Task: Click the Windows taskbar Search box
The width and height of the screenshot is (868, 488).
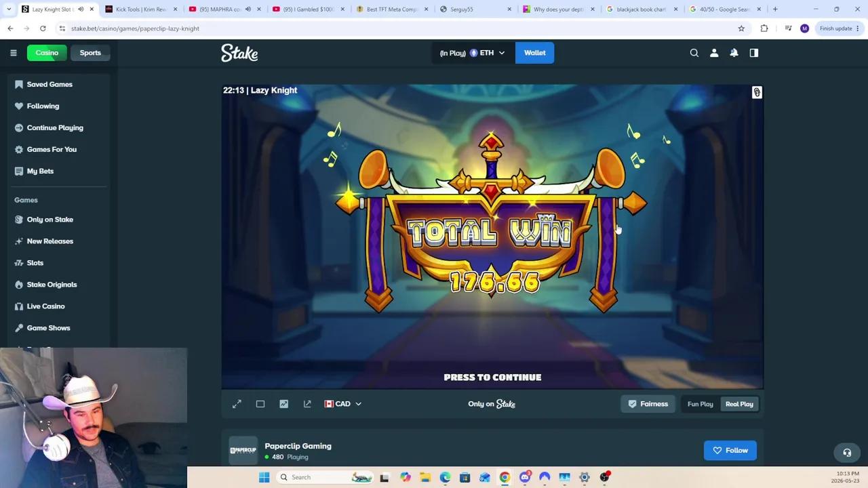Action: (x=323, y=477)
